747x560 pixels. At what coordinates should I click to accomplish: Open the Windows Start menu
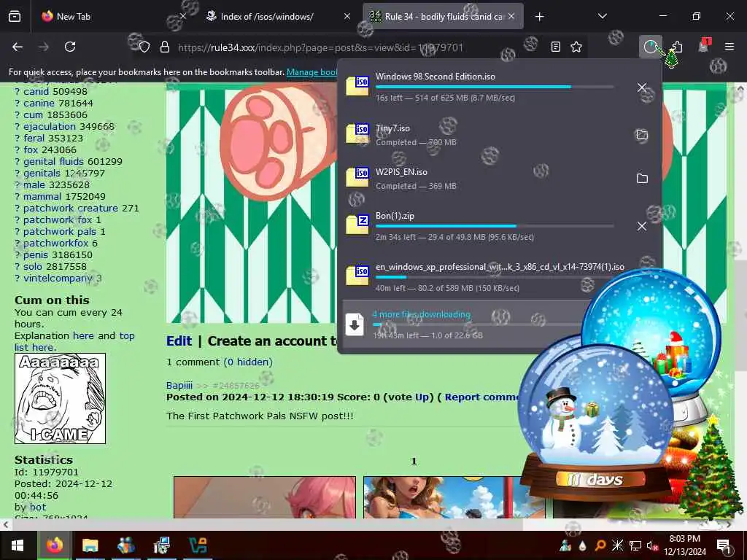pos(18,545)
